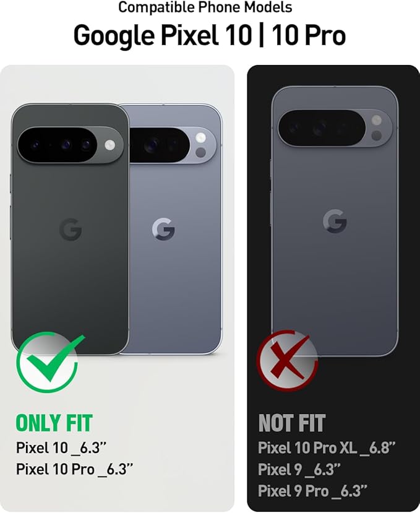Click the ONLY FIT heading
The image size is (420, 513).
pyautogui.click(x=54, y=423)
